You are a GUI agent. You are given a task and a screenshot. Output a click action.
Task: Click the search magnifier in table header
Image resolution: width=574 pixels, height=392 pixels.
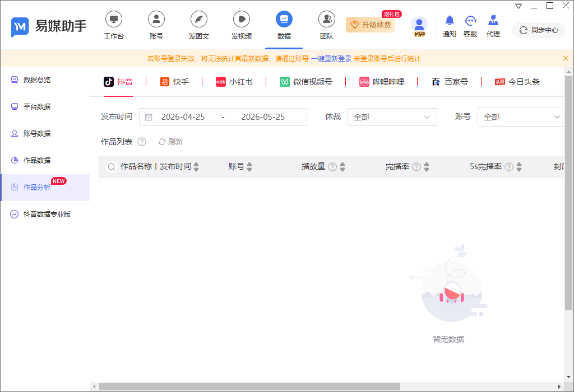[x=112, y=167]
